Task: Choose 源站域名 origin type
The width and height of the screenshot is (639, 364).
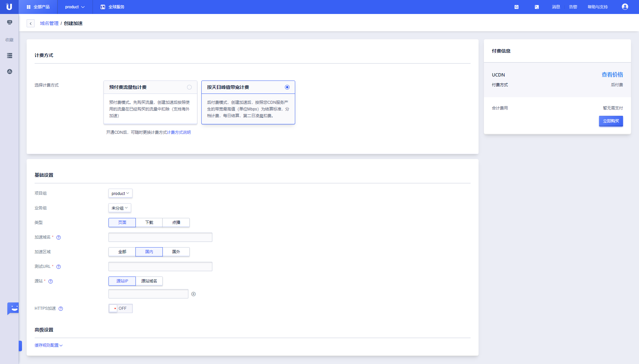Action: pyautogui.click(x=149, y=281)
